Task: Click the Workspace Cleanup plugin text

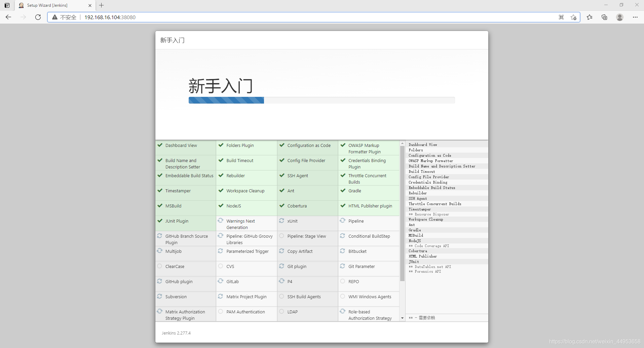Action: tap(245, 191)
